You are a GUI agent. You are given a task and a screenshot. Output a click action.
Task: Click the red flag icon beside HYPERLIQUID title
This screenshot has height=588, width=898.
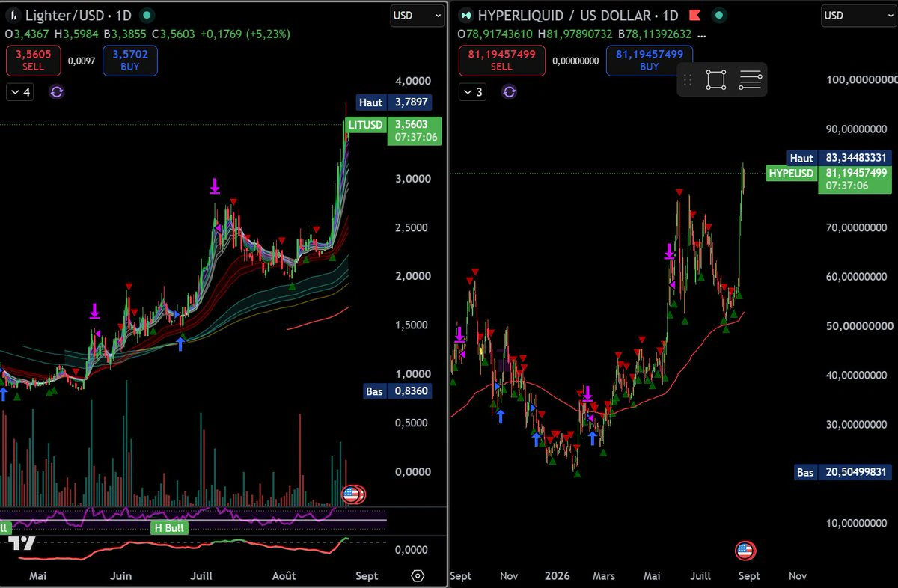pyautogui.click(x=694, y=15)
